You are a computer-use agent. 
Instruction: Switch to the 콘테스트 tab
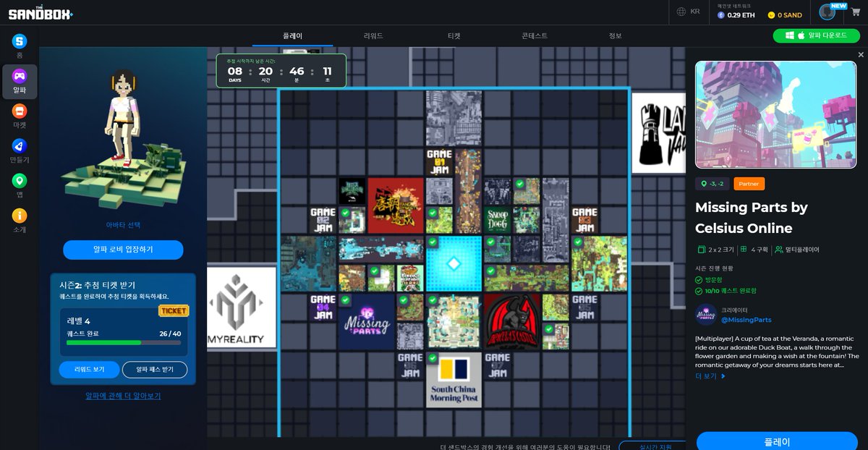click(x=535, y=35)
